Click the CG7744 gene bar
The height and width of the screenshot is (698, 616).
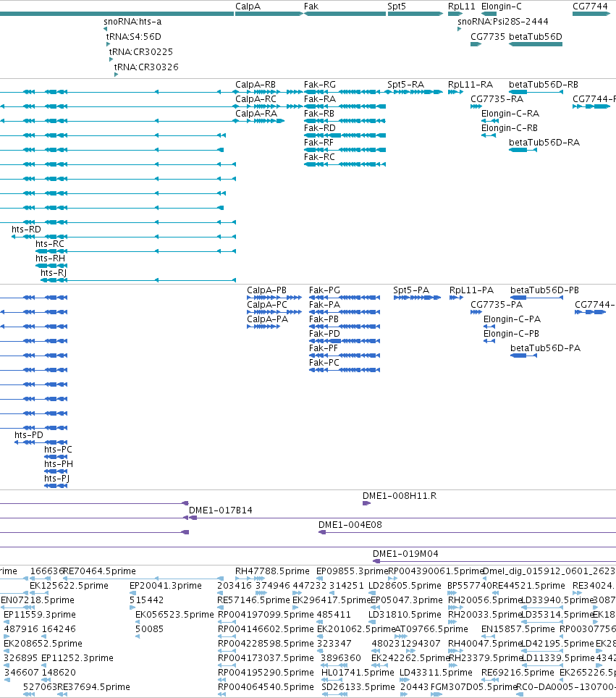[x=591, y=14]
